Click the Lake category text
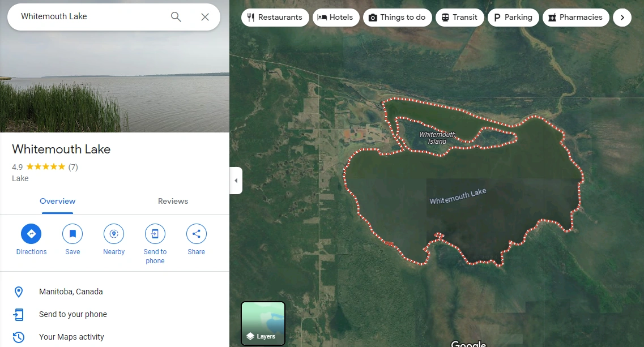The image size is (644, 347). (20, 178)
